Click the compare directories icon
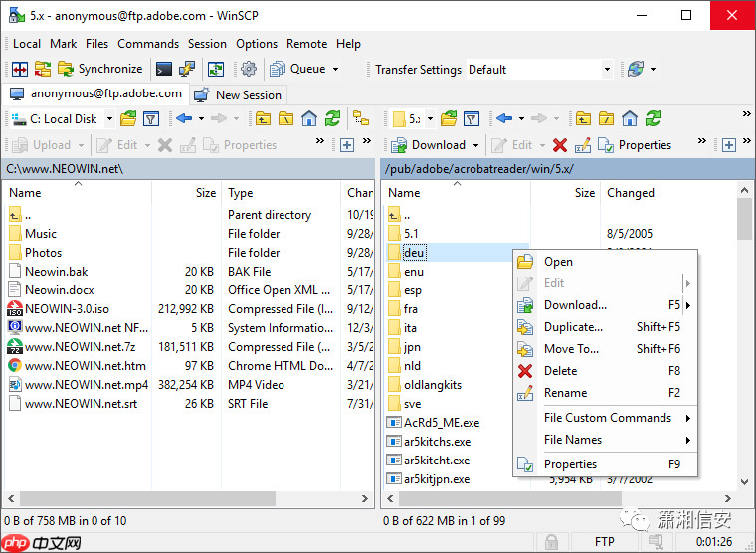The image size is (756, 553). coord(19,69)
